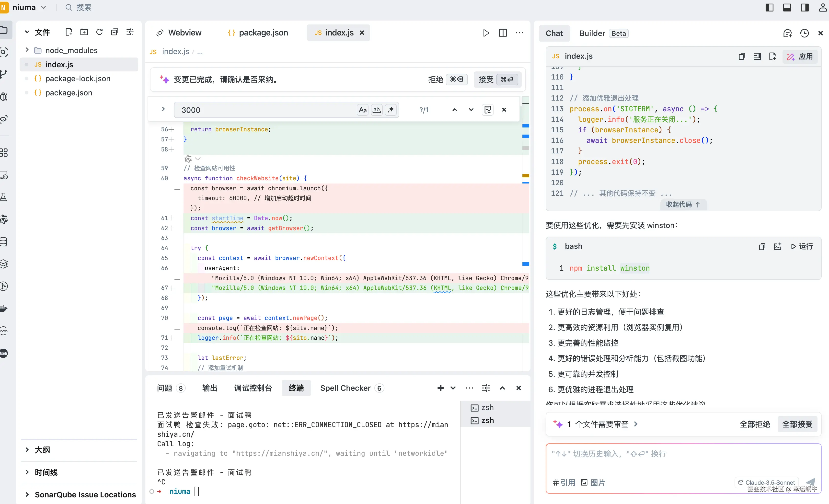Click 全部接受 to accept all files
The image size is (829, 504).
[x=797, y=424]
